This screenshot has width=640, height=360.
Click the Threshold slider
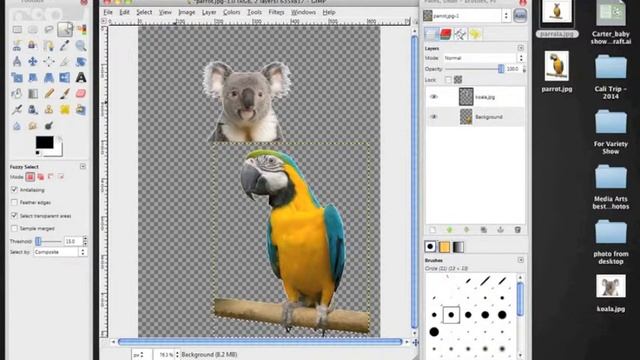pos(48,241)
